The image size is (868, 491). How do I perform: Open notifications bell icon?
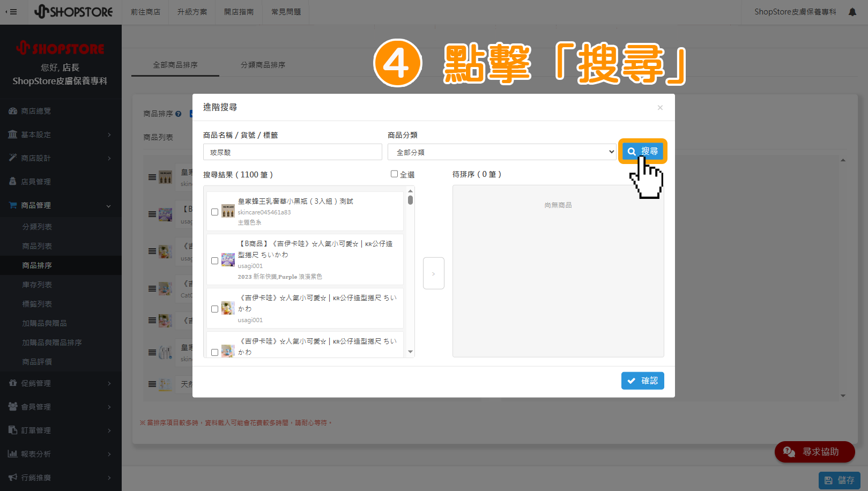(852, 12)
